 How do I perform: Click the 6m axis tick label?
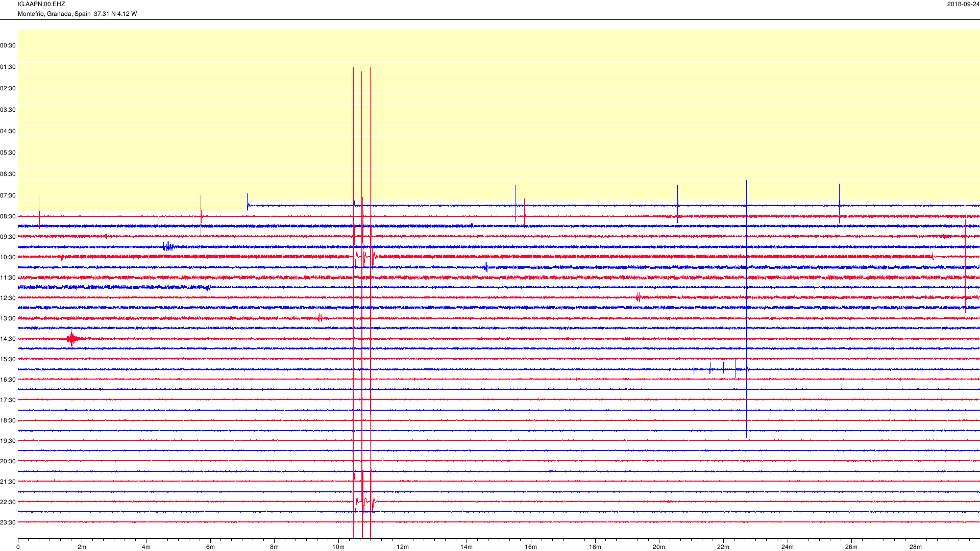click(210, 547)
